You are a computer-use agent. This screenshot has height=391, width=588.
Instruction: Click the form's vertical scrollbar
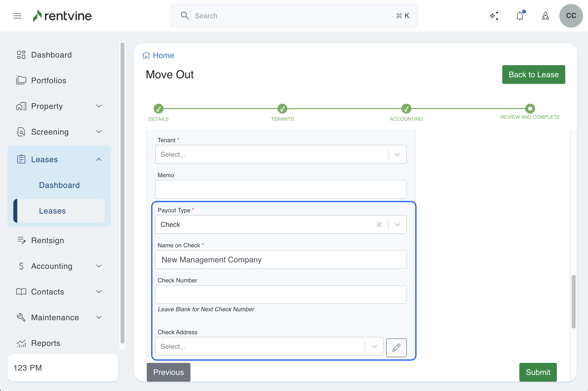[573, 302]
